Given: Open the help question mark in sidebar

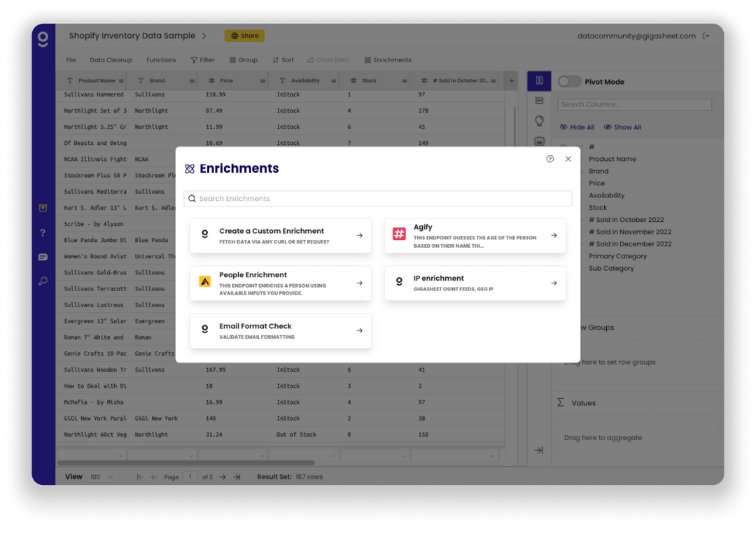Looking at the screenshot, I should pyautogui.click(x=43, y=232).
